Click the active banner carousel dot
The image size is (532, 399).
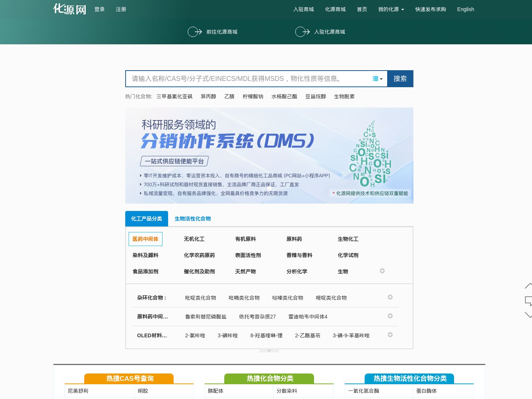269,188
